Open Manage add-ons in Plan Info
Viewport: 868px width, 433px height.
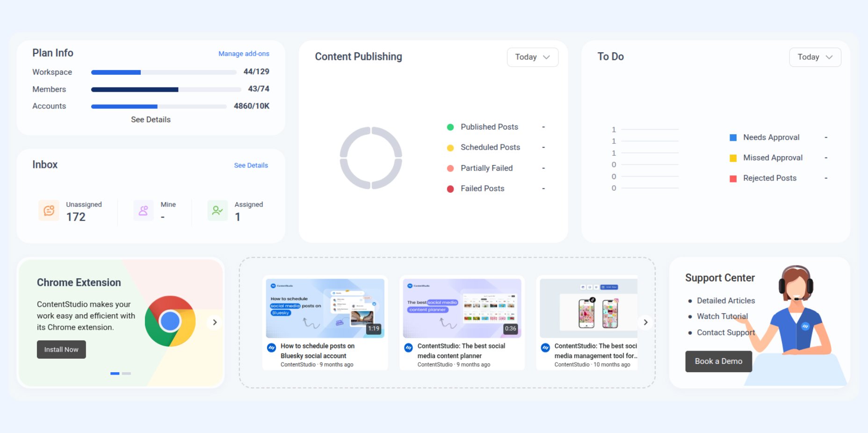pyautogui.click(x=244, y=53)
